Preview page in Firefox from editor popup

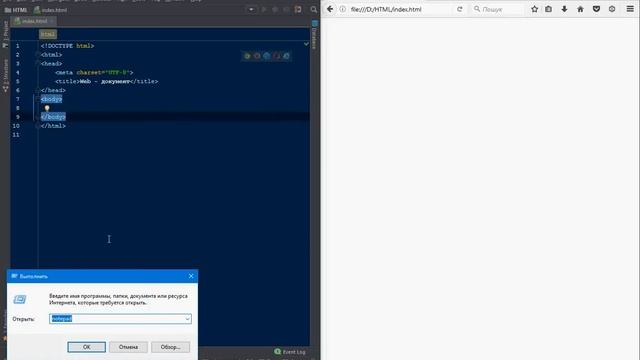[257, 56]
